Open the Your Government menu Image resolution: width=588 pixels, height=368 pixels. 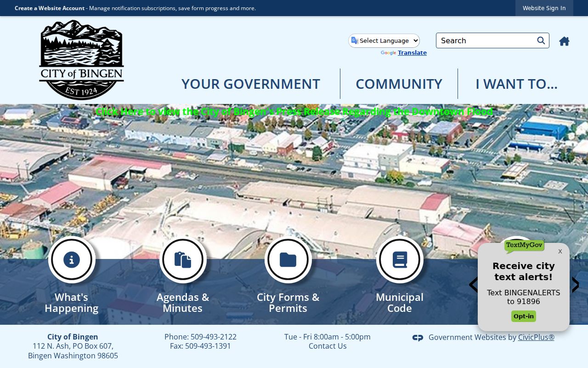click(250, 84)
